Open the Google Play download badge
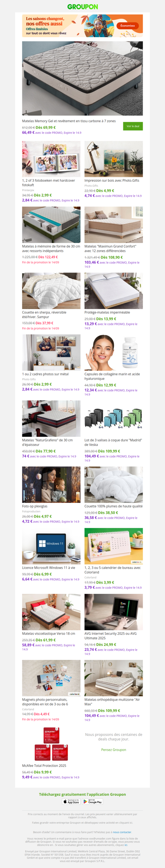 [x=93, y=802]
